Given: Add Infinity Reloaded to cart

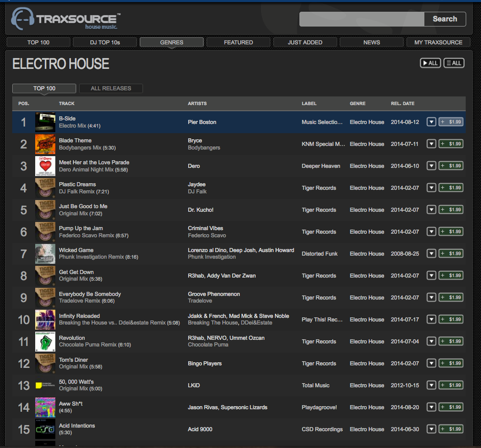Looking at the screenshot, I should point(450,319).
